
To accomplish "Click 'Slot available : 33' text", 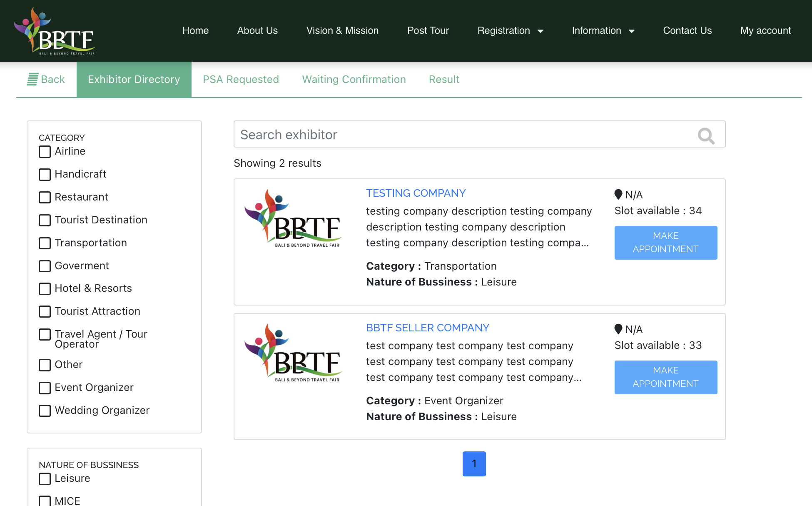I will click(x=658, y=345).
